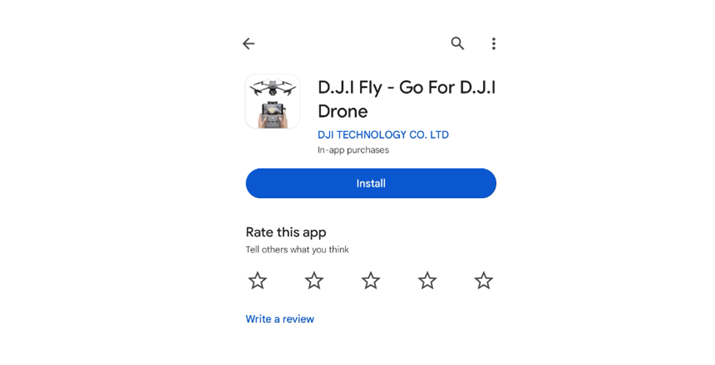This screenshot has width=715, height=365.
Task: Click the Write a review link
Action: pos(280,319)
